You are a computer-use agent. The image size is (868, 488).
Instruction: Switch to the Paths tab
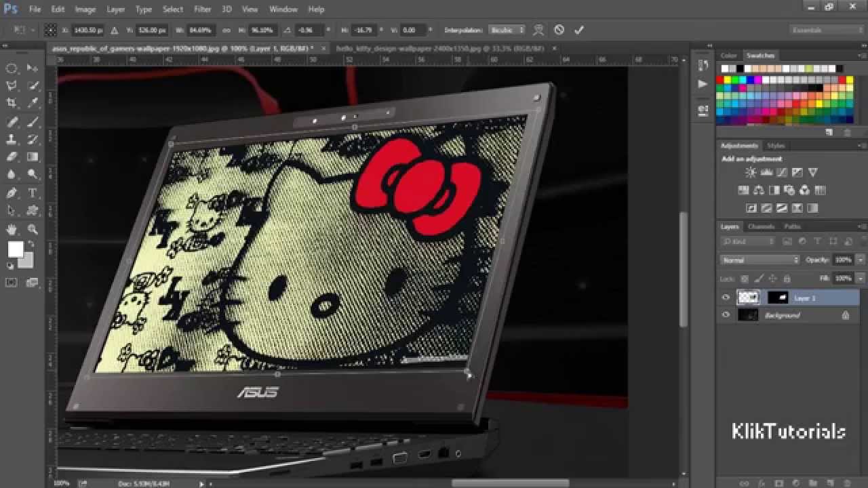tap(792, 226)
